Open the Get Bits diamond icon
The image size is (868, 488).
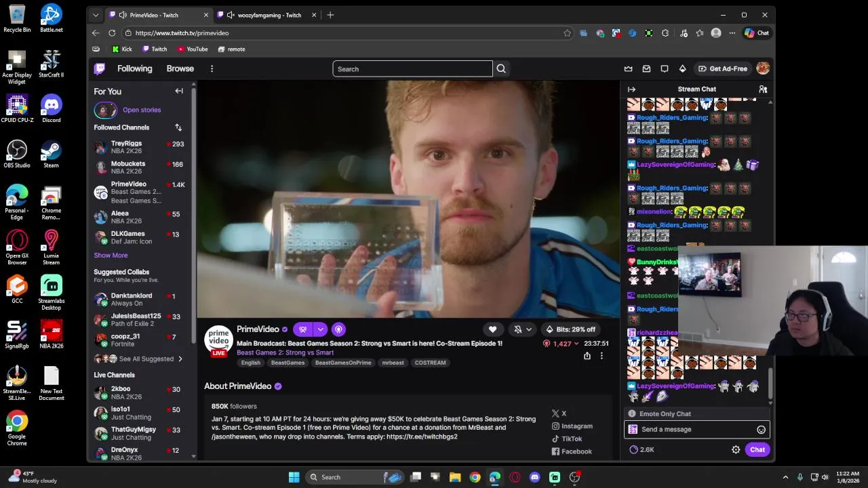683,68
